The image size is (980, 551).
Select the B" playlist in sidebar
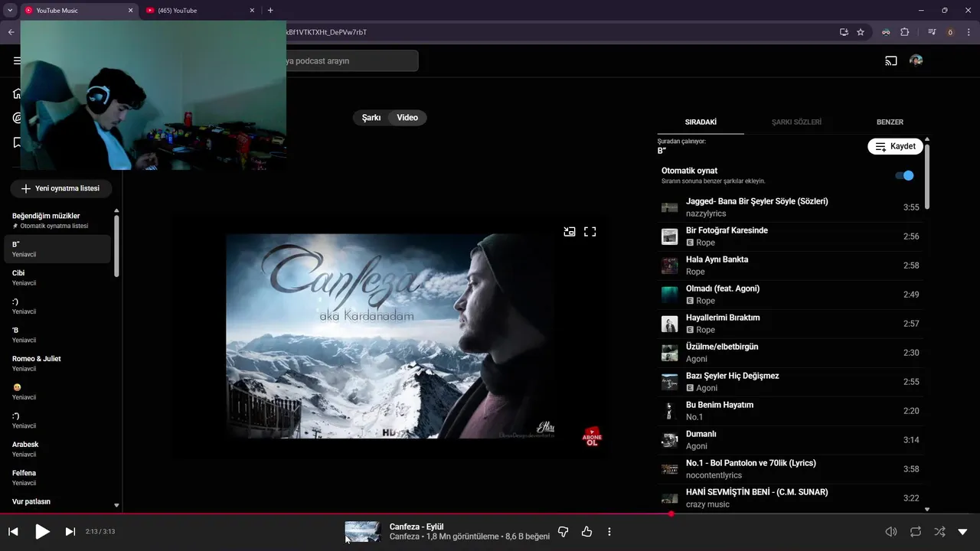(x=58, y=249)
